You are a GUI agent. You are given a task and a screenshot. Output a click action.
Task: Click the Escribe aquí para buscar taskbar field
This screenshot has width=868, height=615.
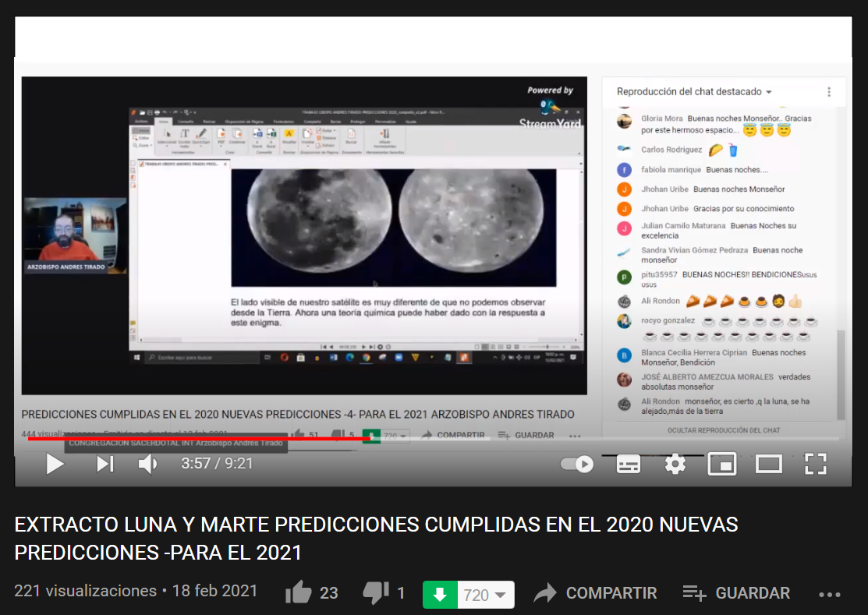coord(203,358)
